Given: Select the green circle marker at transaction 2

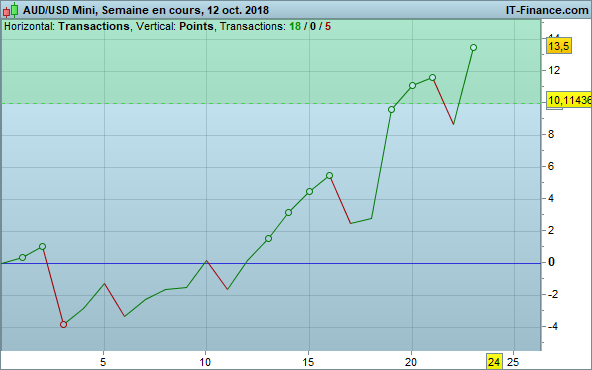Looking at the screenshot, I should point(43,247).
